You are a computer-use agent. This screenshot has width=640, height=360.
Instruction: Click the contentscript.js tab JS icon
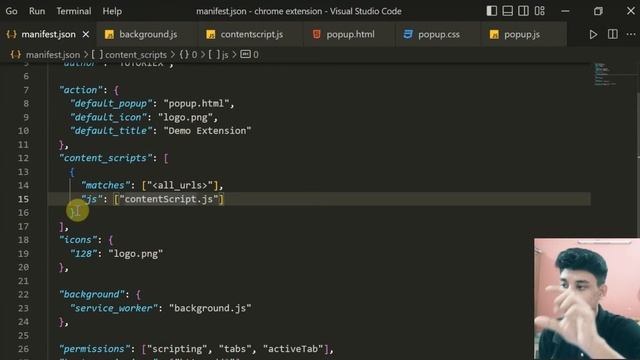click(210, 35)
